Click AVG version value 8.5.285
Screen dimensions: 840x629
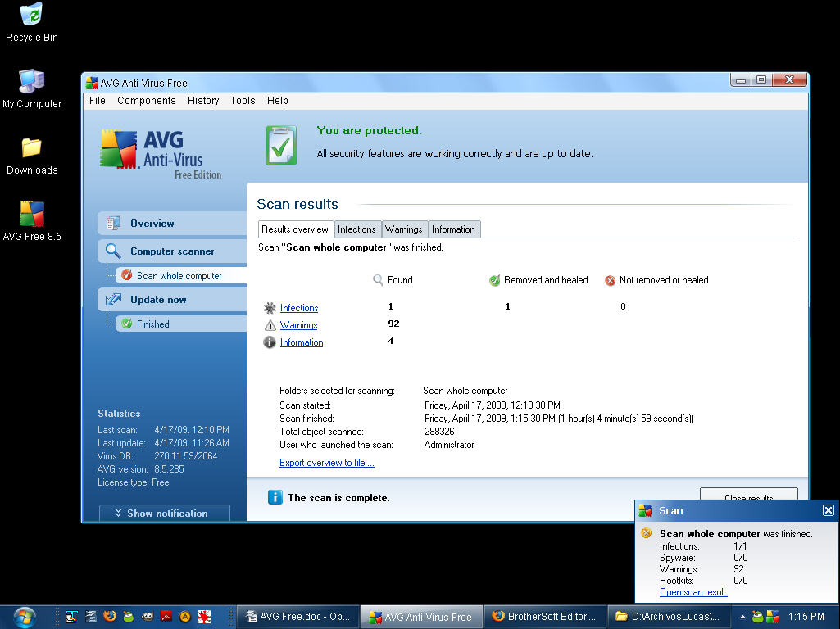pos(170,469)
